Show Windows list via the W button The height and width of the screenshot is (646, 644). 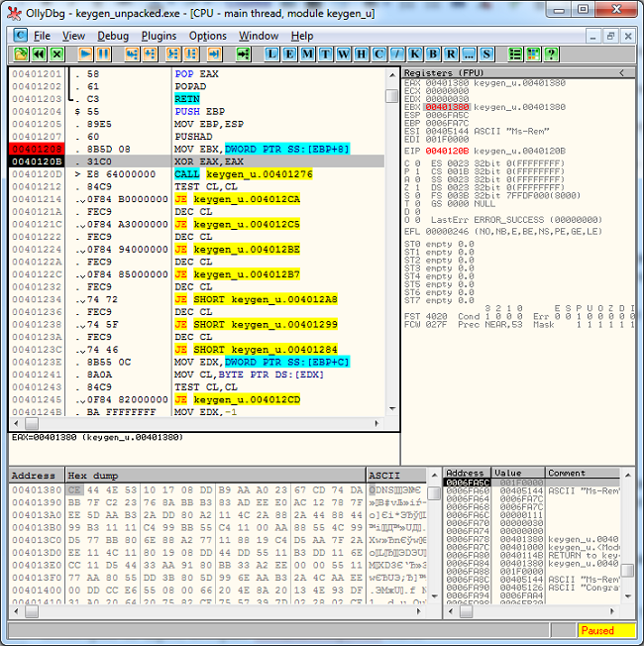343,54
